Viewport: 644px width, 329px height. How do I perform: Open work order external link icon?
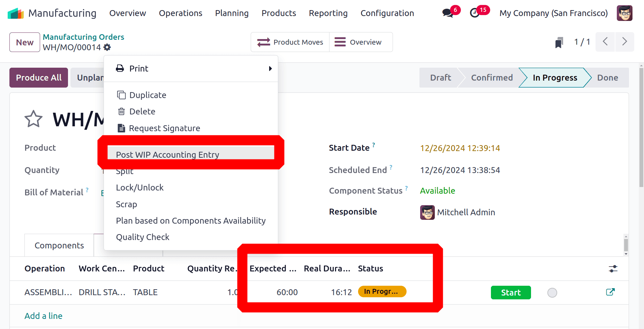click(x=610, y=292)
